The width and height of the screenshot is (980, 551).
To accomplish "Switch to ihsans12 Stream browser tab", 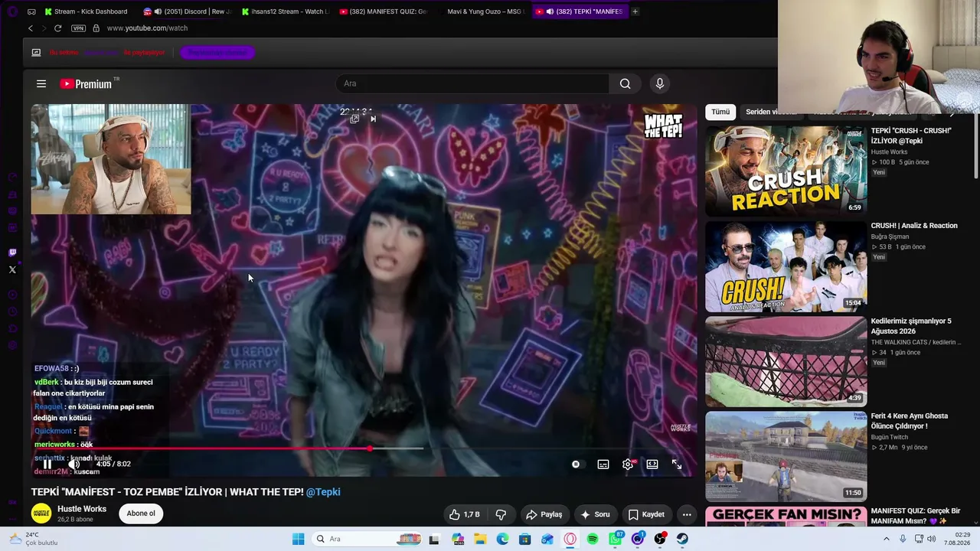I will point(284,11).
